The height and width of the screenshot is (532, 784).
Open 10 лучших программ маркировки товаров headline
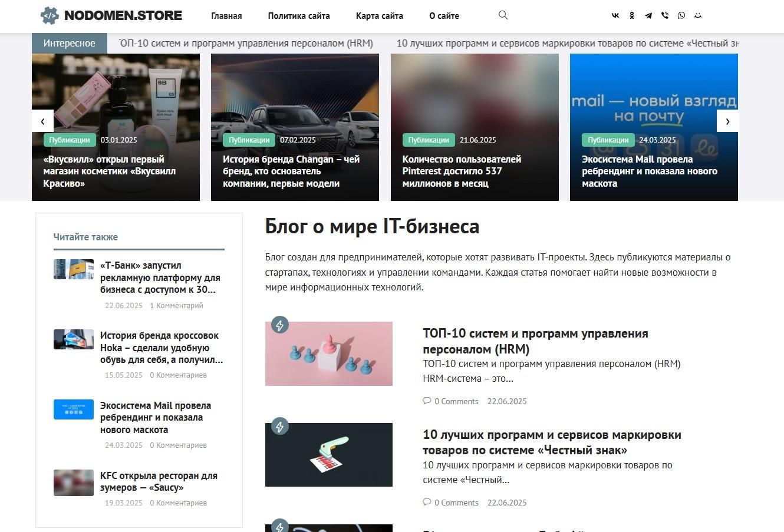552,442
